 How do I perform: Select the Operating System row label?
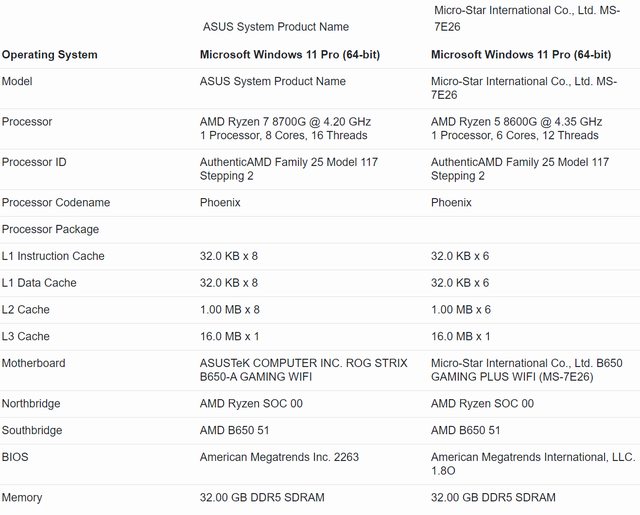pos(50,54)
